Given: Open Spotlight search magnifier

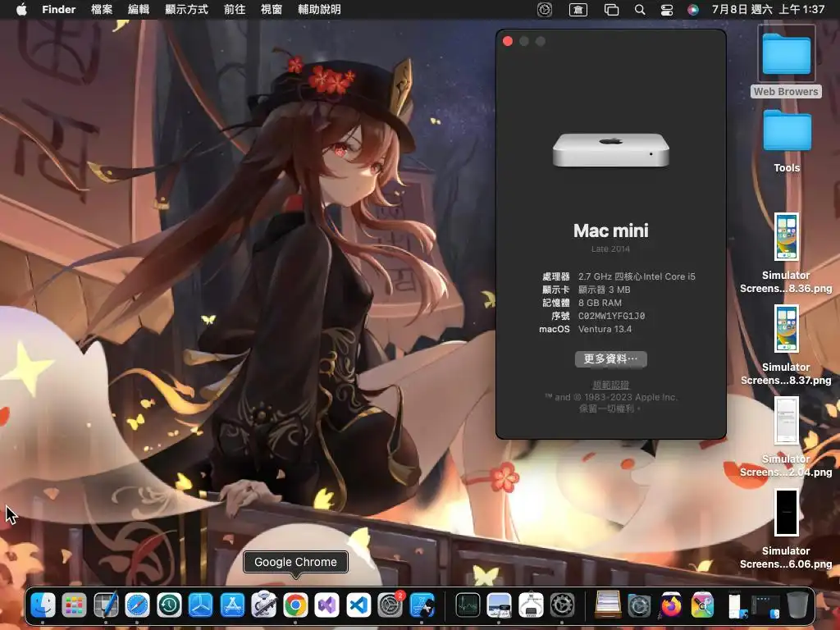Looking at the screenshot, I should click(x=640, y=10).
